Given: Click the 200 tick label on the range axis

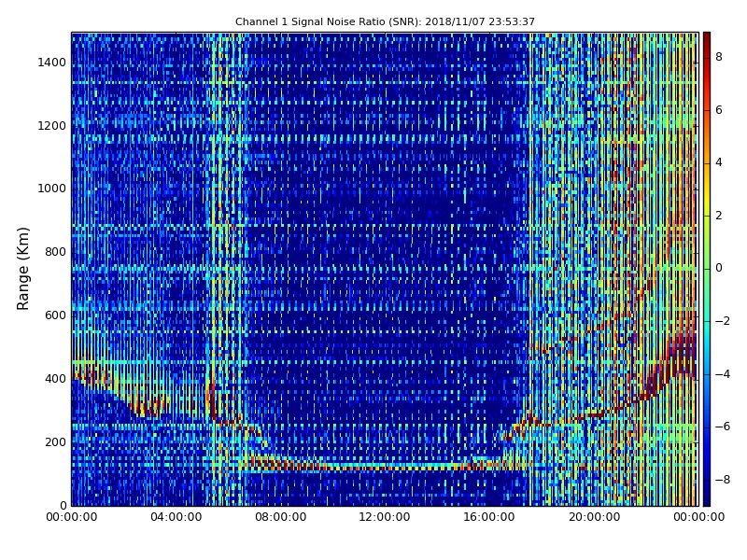Looking at the screenshot, I should point(55,441).
